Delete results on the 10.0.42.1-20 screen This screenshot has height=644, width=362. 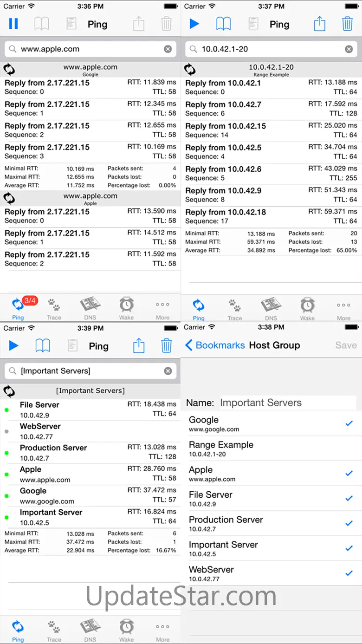click(348, 24)
